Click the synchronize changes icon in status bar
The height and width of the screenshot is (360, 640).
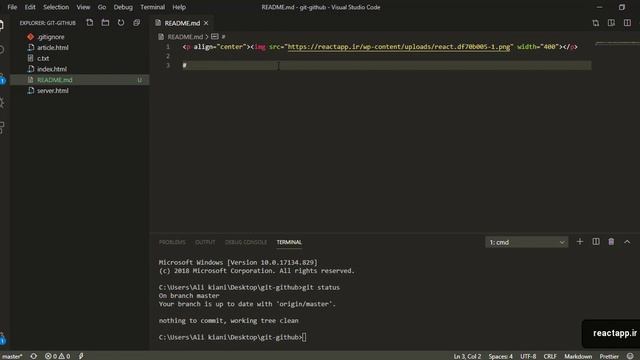[33, 356]
